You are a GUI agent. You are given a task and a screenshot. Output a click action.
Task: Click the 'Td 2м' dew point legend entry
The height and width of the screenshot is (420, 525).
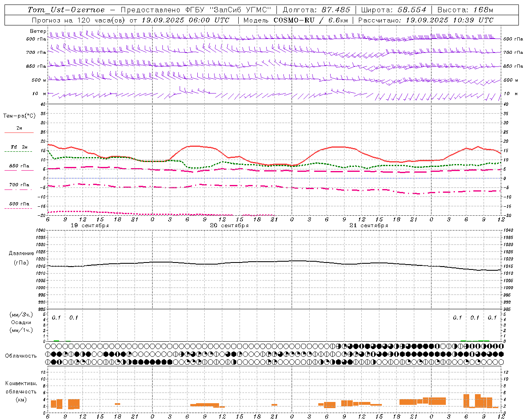pos(19,147)
